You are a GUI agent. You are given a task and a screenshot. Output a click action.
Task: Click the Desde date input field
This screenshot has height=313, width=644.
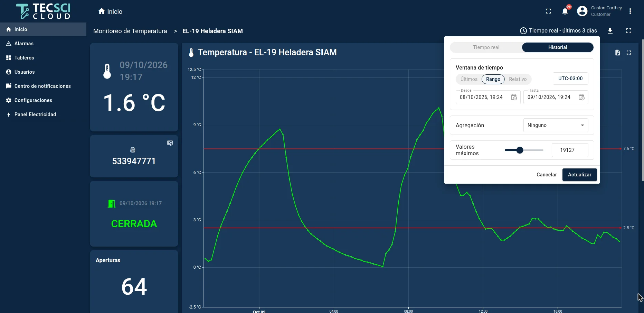click(488, 97)
